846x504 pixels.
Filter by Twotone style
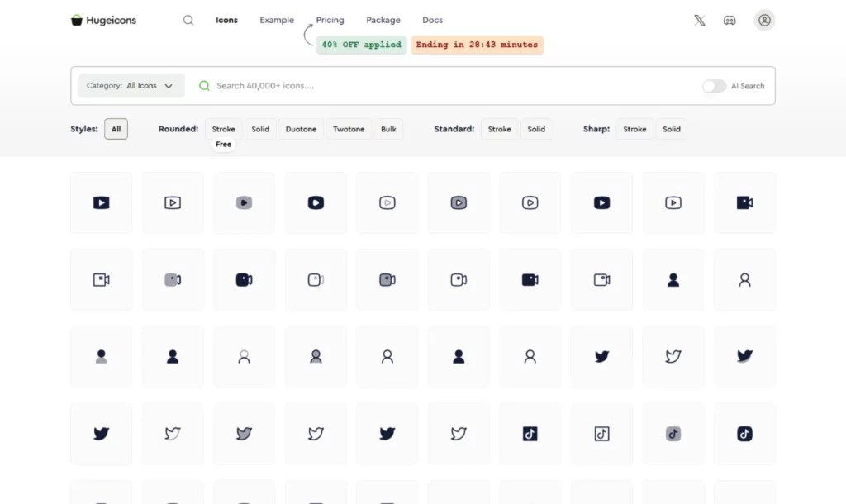tap(349, 129)
